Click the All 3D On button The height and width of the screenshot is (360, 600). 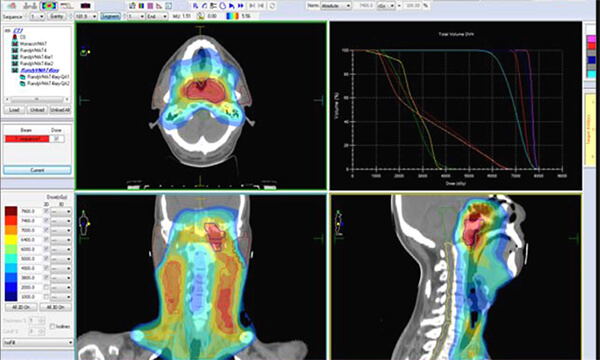(x=55, y=307)
